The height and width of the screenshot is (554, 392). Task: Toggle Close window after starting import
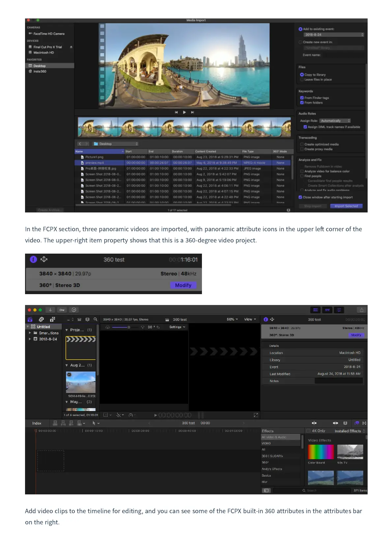[300, 197]
